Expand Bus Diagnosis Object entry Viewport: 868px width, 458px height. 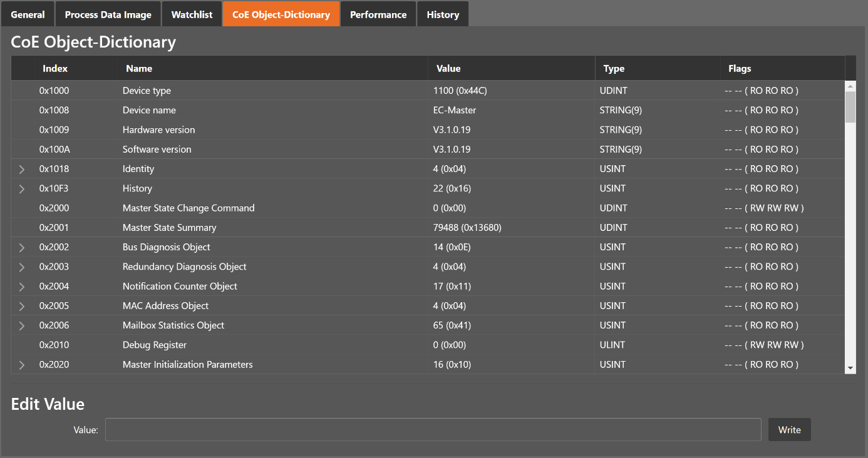22,248
